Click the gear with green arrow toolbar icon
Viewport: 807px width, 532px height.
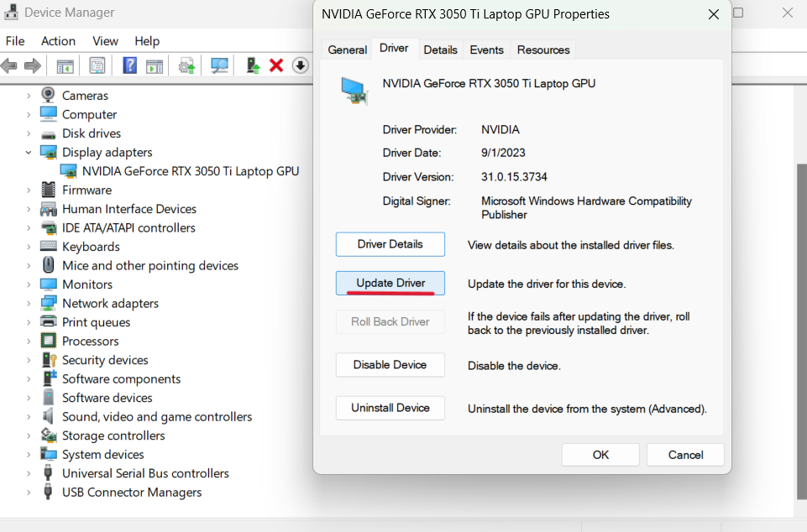click(186, 65)
